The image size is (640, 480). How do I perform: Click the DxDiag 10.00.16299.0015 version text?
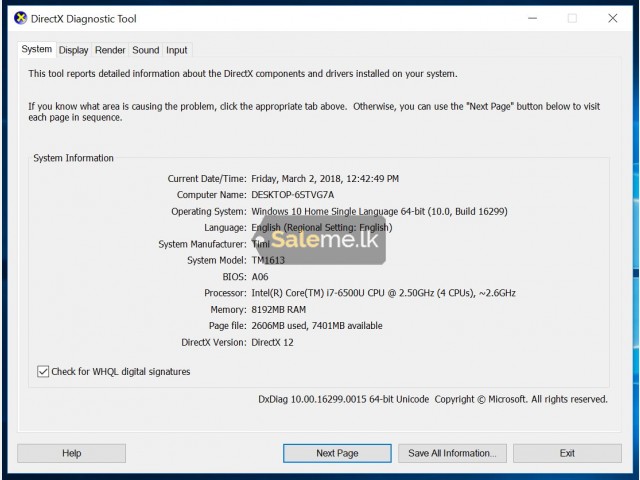coord(343,399)
